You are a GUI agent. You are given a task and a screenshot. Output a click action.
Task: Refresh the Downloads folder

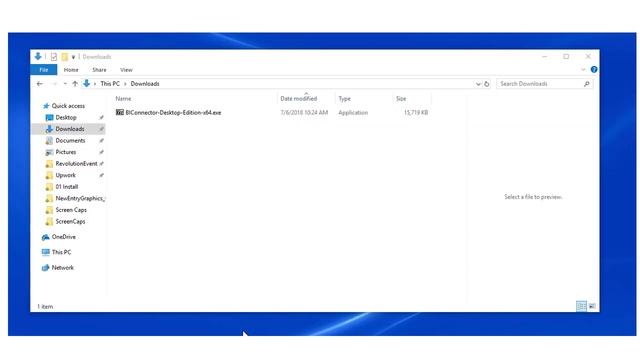click(x=487, y=84)
